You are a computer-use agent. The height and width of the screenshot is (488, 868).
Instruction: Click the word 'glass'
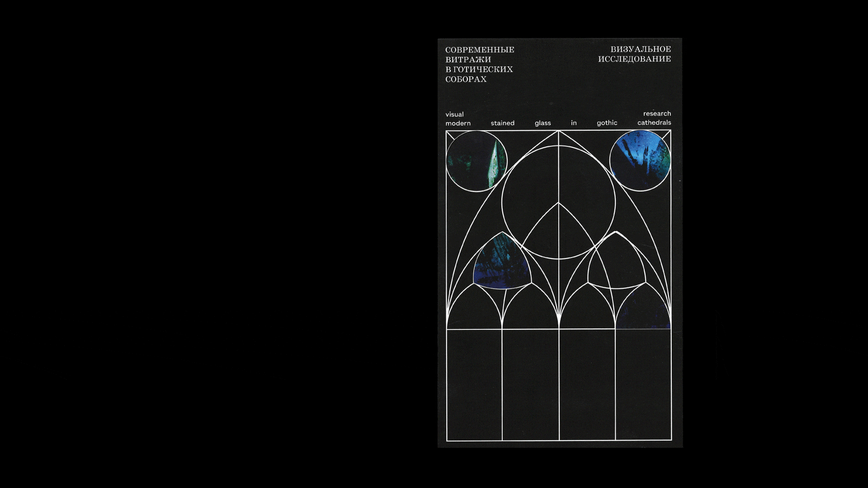click(x=542, y=123)
